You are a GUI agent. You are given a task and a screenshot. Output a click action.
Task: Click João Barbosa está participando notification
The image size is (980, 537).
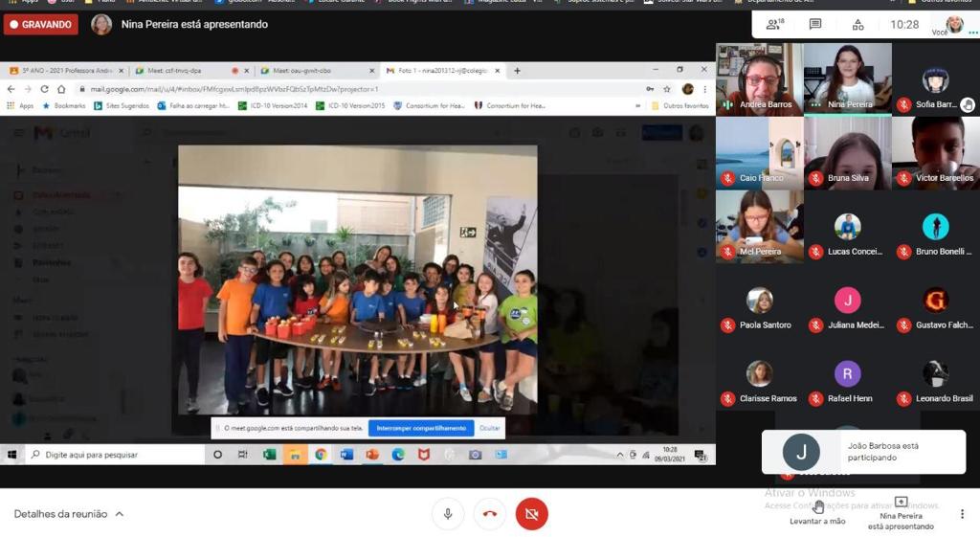pos(864,452)
